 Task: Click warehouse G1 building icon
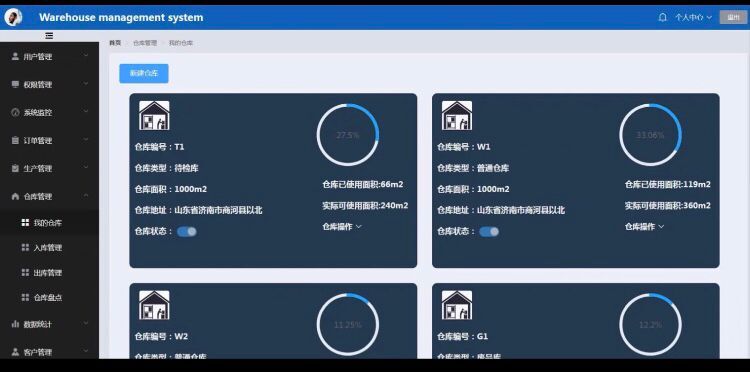pos(457,305)
